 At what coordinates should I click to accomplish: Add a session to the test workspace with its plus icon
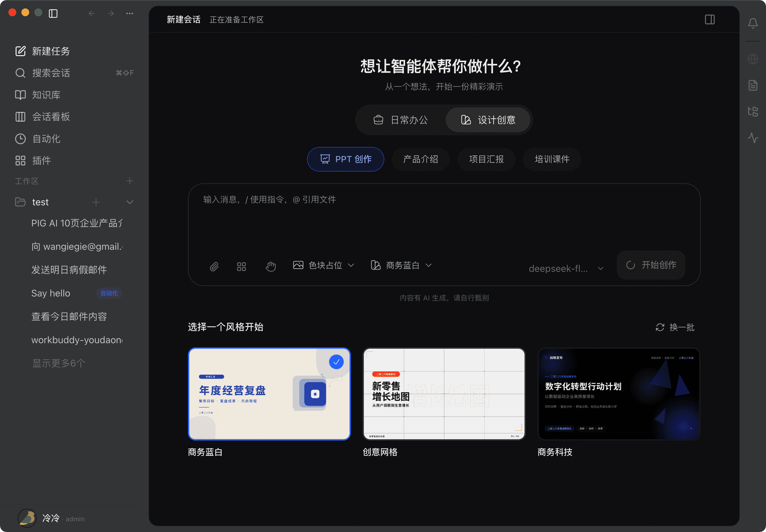point(96,202)
